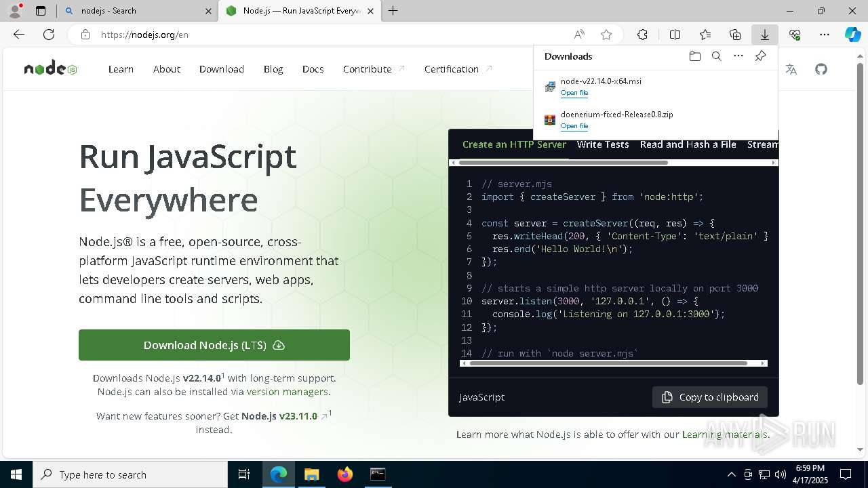Search downloads magnifier icon
Viewport: 868px width, 488px height.
pyautogui.click(x=717, y=56)
